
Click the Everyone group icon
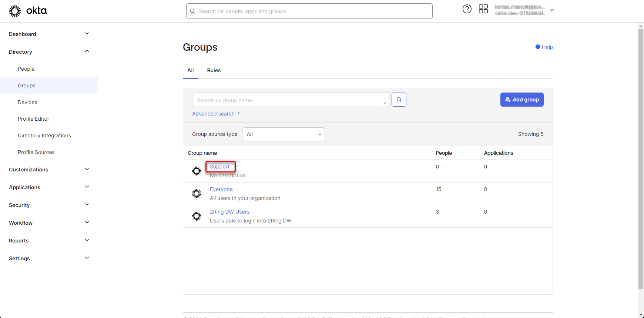[197, 194]
